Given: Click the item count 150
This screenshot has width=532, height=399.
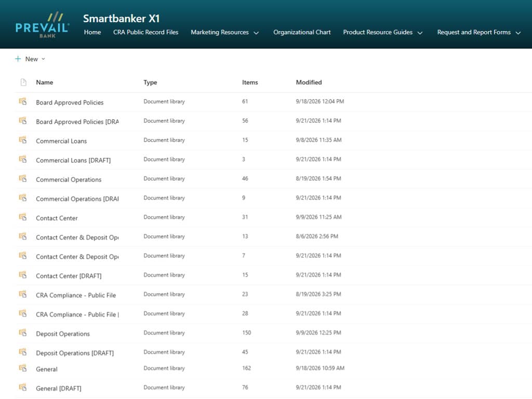Looking at the screenshot, I should 246,332.
